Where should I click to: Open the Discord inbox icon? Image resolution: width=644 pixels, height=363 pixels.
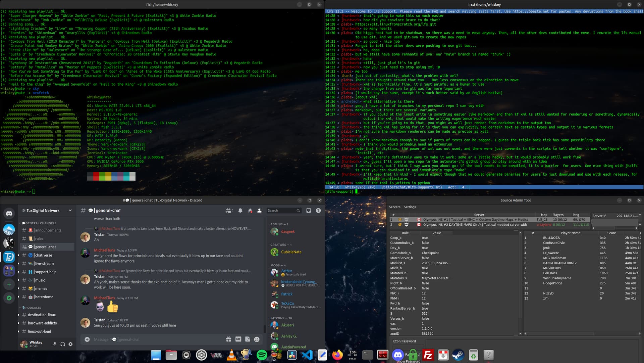[309, 211]
